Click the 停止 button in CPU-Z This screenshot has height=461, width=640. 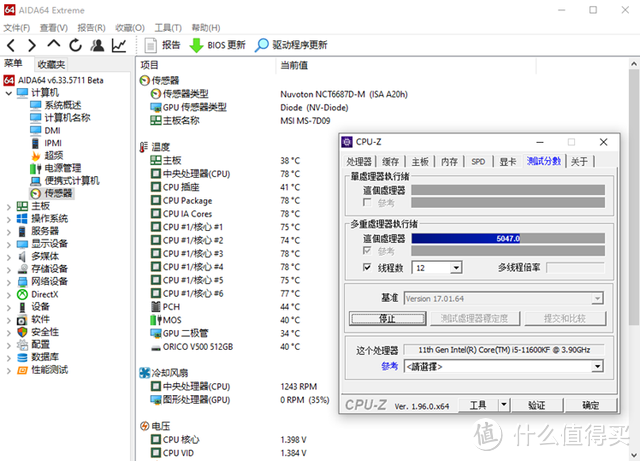tap(387, 318)
